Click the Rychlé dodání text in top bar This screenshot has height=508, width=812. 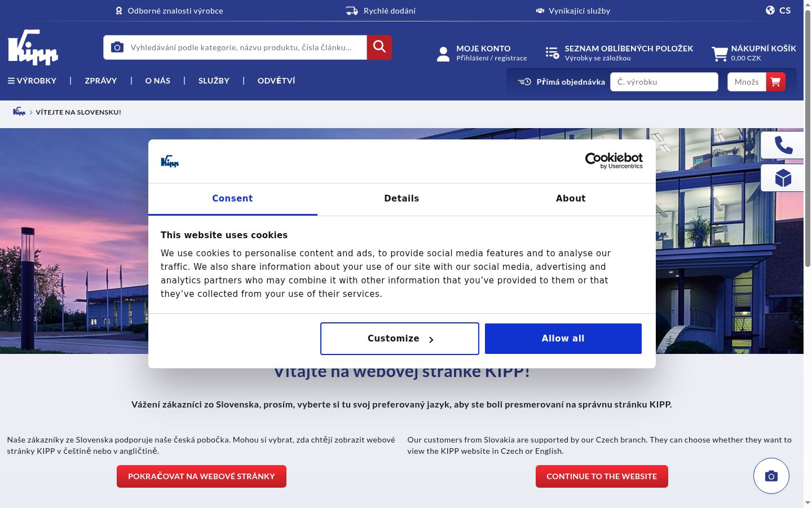click(390, 11)
